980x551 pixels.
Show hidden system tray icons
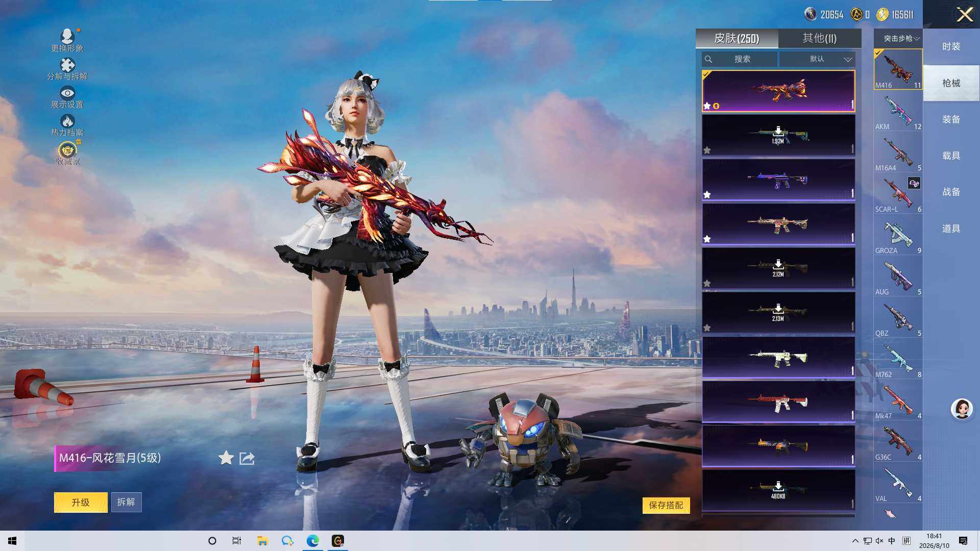pos(855,541)
